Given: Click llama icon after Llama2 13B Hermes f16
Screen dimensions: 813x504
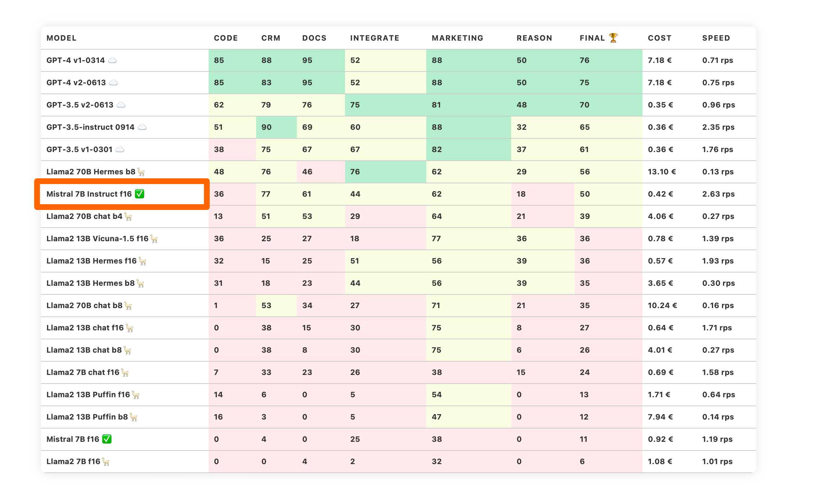Looking at the screenshot, I should (142, 261).
